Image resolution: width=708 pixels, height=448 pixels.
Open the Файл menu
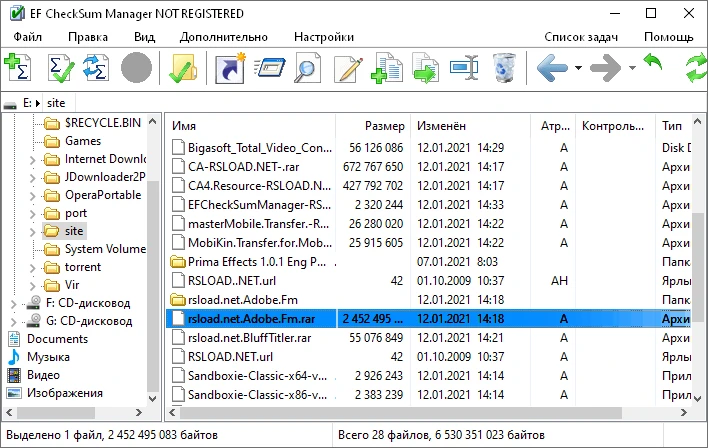point(28,37)
